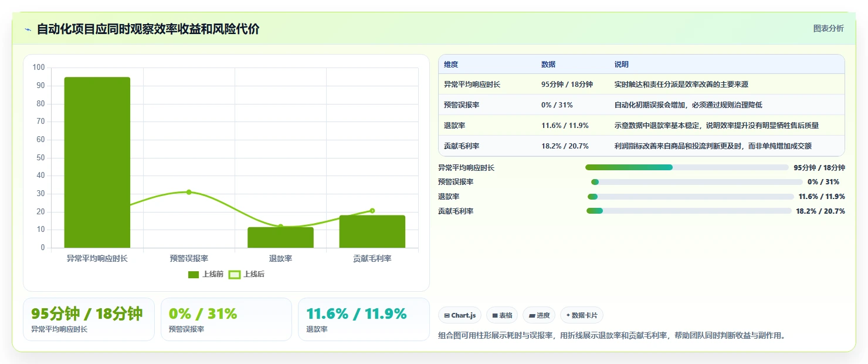Click table cell 95分钟 / 18分钟
Viewport: 868px width, 364px height.
567,85
